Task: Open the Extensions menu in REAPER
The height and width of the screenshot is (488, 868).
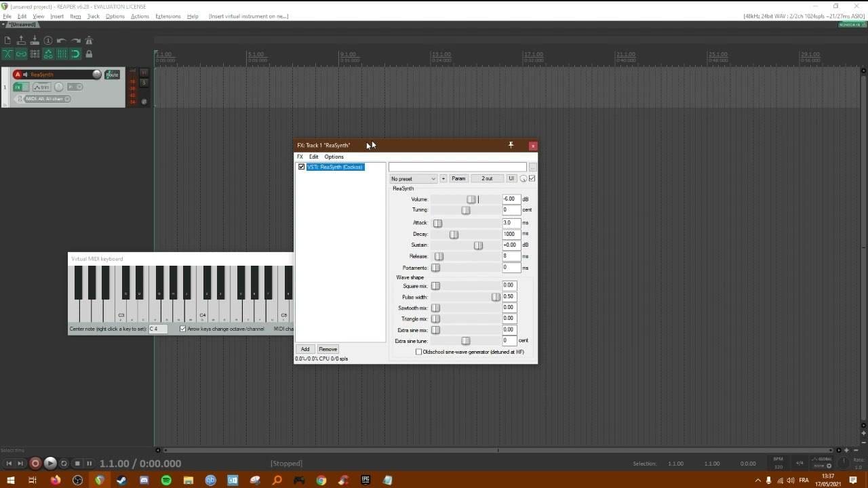Action: tap(167, 16)
